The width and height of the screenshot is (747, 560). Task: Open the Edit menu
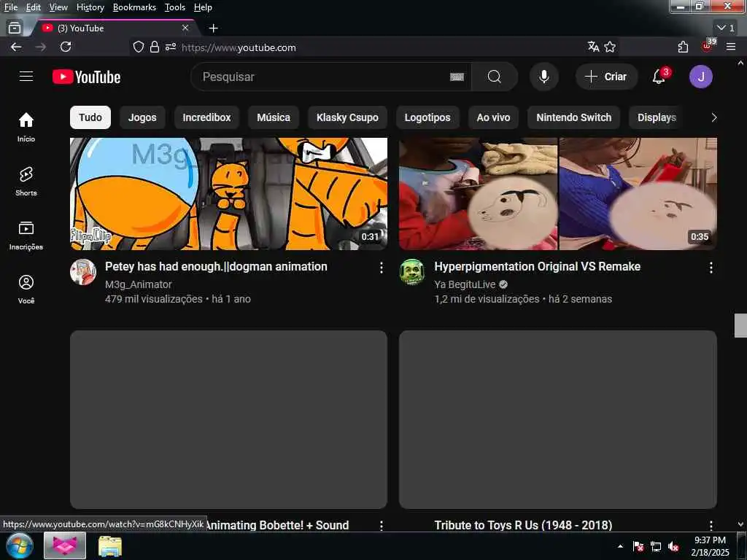(x=33, y=7)
